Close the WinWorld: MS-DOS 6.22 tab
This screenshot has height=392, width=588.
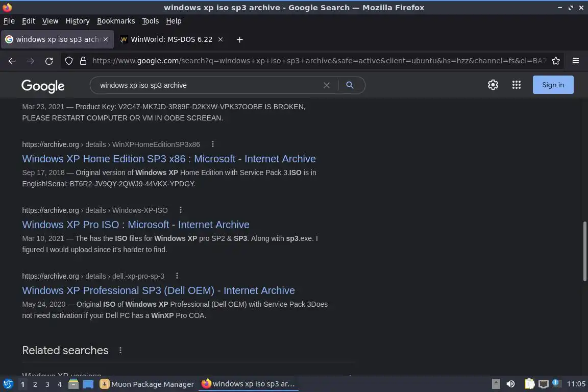coord(220,39)
